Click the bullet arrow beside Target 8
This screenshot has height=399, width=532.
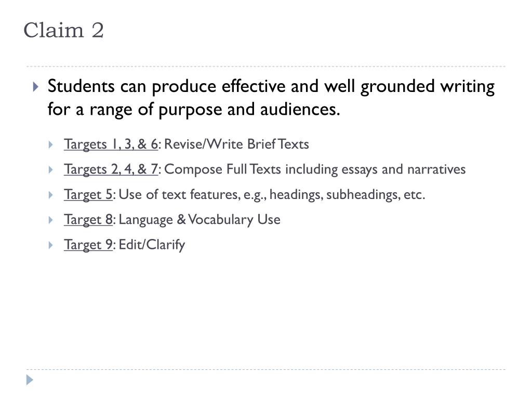point(51,220)
